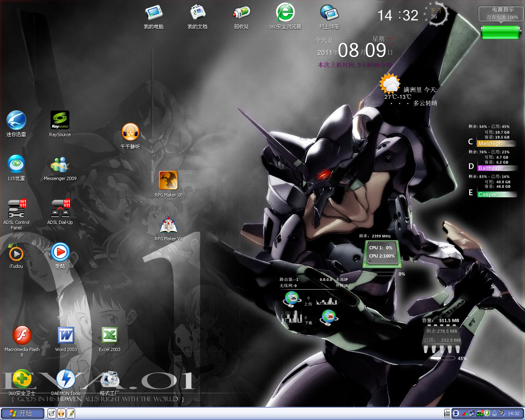Click the handwriting pad quick launch icon

[52, 413]
